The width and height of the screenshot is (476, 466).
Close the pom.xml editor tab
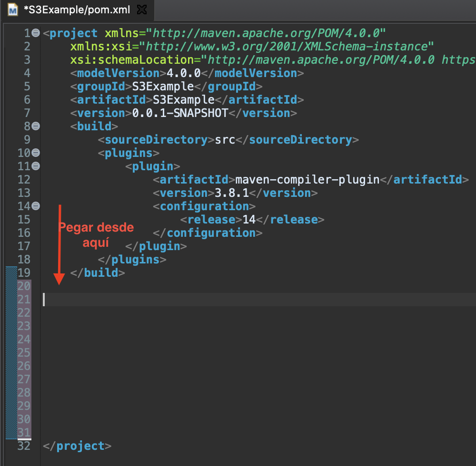[x=142, y=9]
